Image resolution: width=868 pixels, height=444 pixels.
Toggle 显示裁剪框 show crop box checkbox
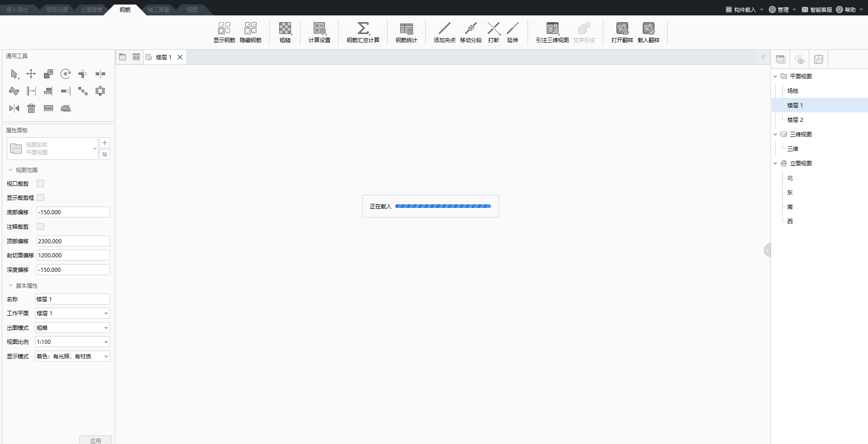(40, 198)
